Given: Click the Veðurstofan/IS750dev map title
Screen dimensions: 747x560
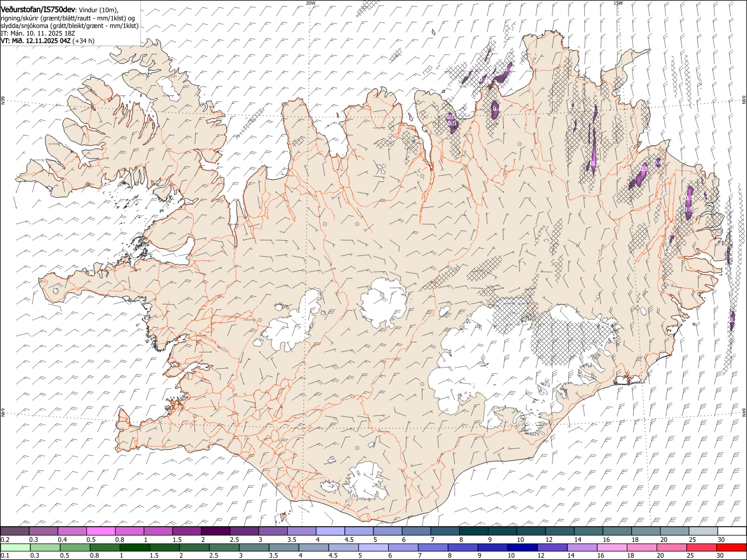Looking at the screenshot, I should [38, 9].
